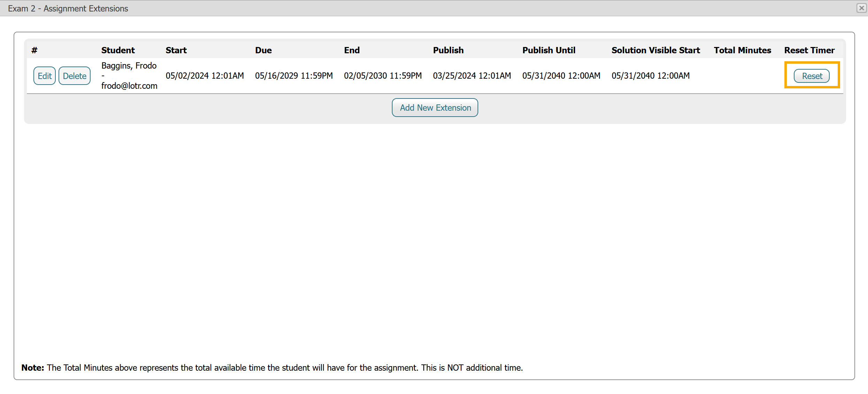Viewport: 868px width, 394px height.
Task: Click the Total Minutes column header
Action: [x=742, y=50]
